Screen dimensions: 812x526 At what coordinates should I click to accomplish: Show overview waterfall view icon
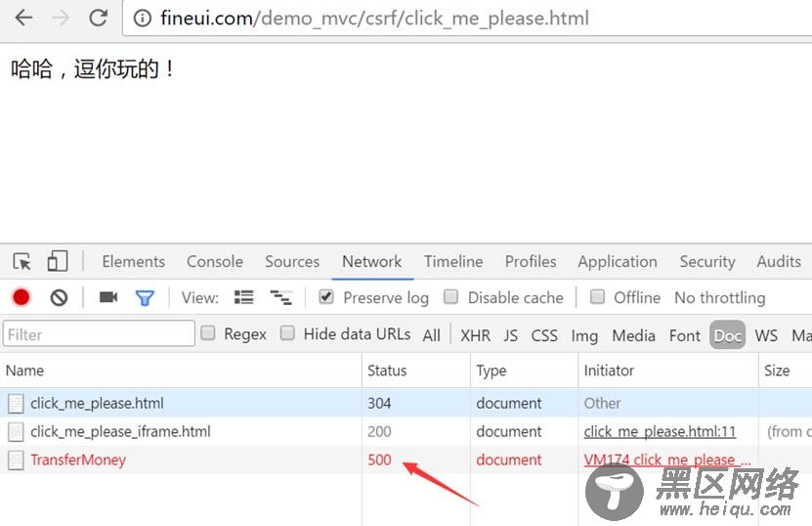(281, 297)
